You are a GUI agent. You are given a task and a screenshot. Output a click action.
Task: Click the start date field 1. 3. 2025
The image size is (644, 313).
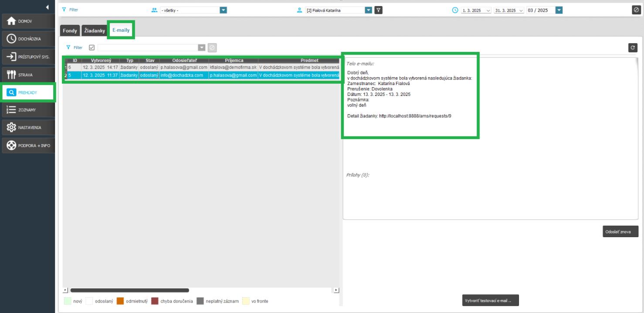[x=473, y=10]
